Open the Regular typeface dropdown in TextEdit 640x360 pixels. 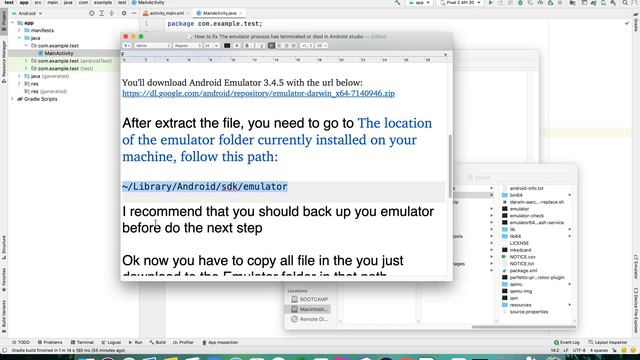(187, 46)
